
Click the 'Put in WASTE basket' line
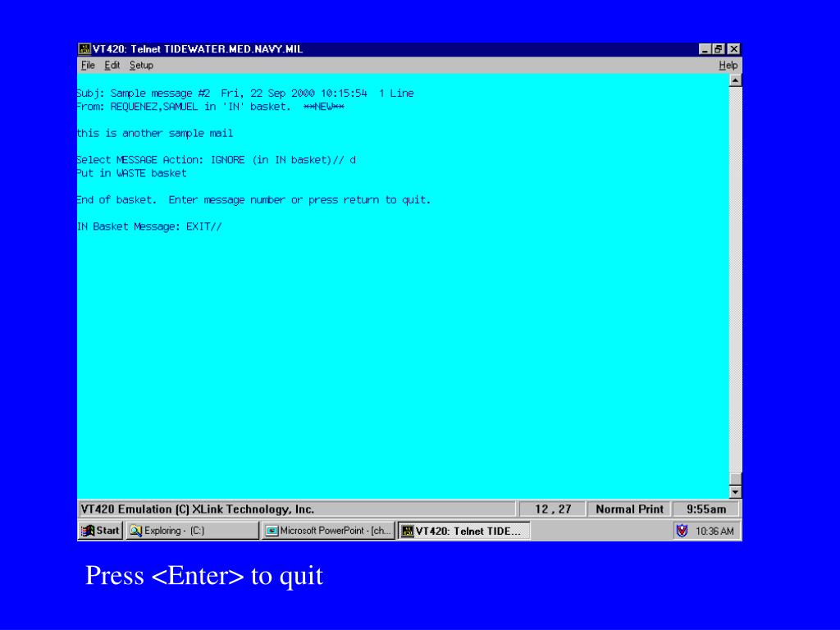point(132,174)
